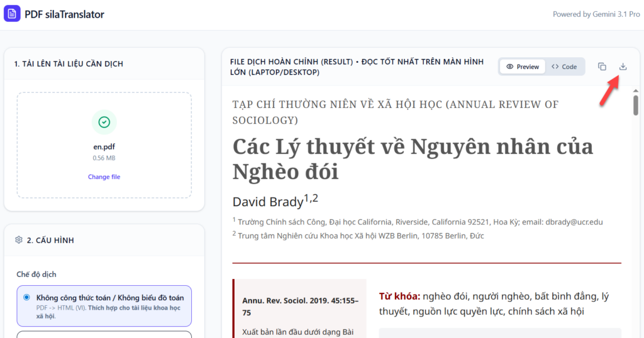Viewport: 644px width, 338px height.
Task: Click the dashed file upload drop zone
Action: [104, 144]
